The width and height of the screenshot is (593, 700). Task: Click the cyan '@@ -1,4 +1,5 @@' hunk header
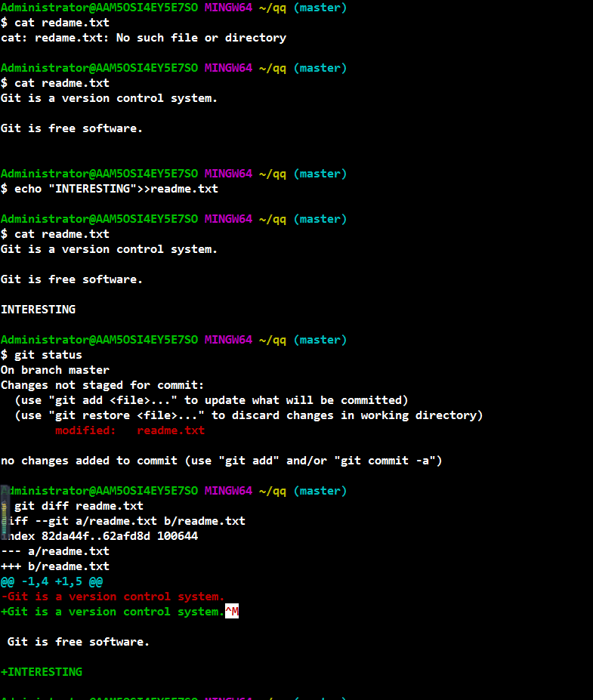coord(52,581)
